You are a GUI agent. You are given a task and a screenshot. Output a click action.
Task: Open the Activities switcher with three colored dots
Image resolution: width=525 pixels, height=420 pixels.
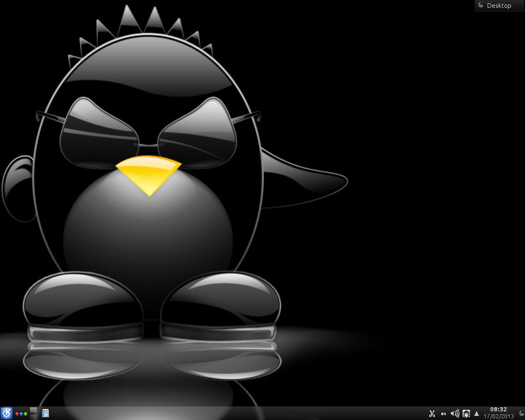[21, 414]
